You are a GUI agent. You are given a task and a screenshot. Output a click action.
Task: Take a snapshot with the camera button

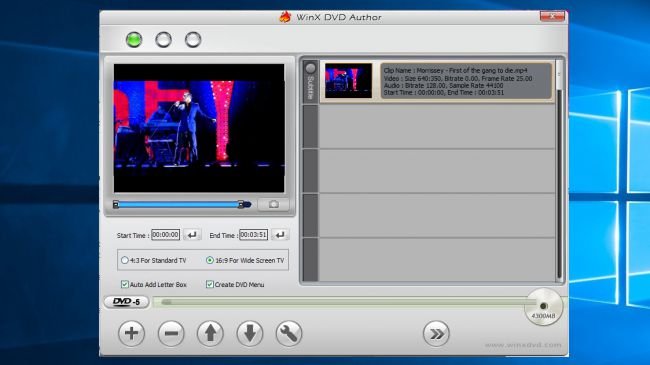coord(273,204)
